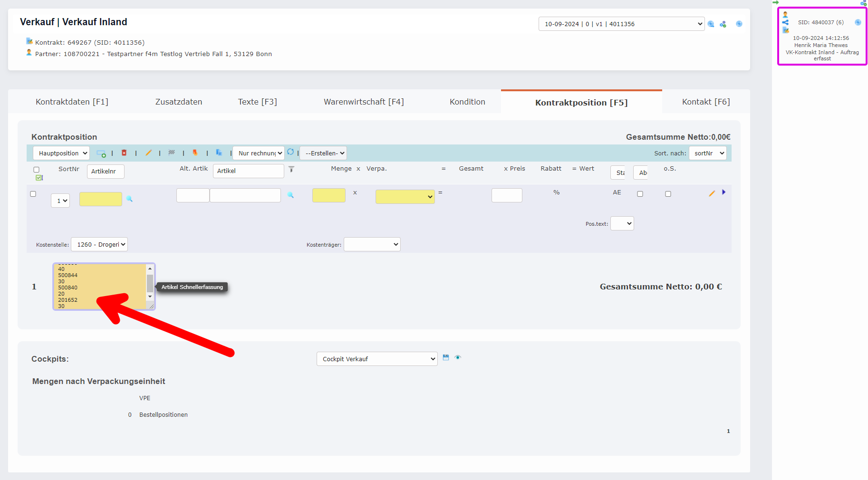Check the position row checkbox
The image size is (868, 480).
[33, 194]
